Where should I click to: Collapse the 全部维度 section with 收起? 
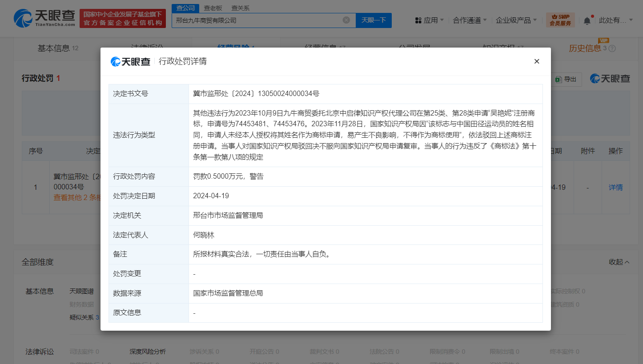click(x=619, y=262)
